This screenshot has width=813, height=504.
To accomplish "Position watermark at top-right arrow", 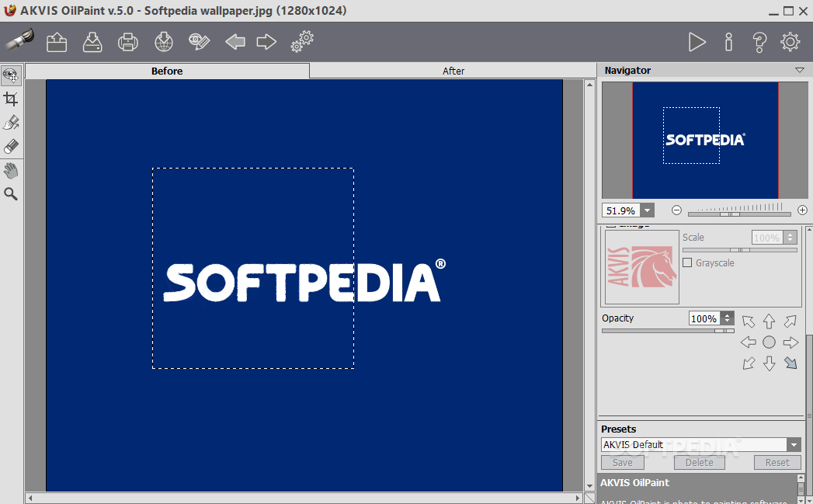I will click(790, 322).
